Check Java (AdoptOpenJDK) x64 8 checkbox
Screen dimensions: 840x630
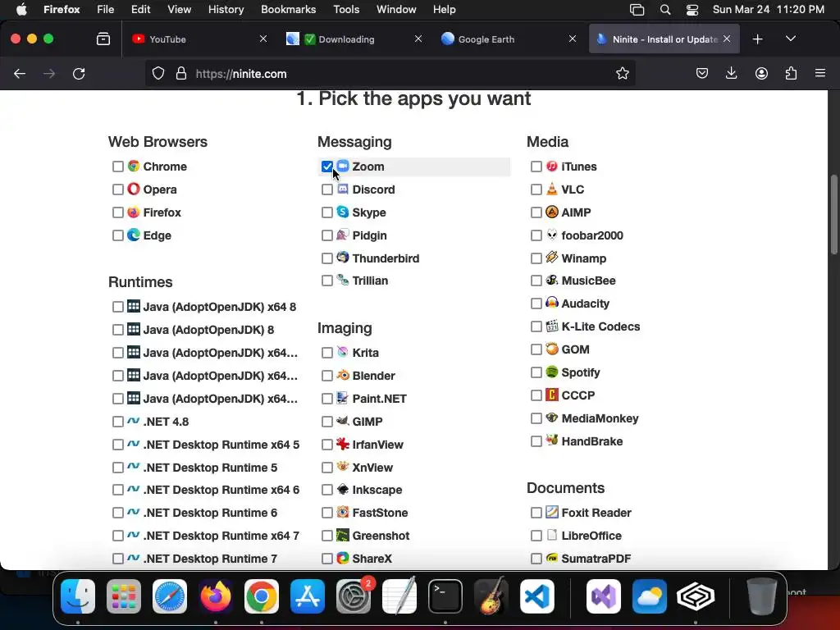point(118,307)
